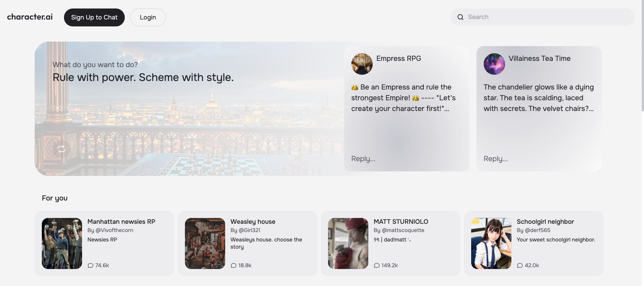Image resolution: width=644 pixels, height=286 pixels.
Task: Open the Weasley house thumbnail image
Action: pos(205,243)
